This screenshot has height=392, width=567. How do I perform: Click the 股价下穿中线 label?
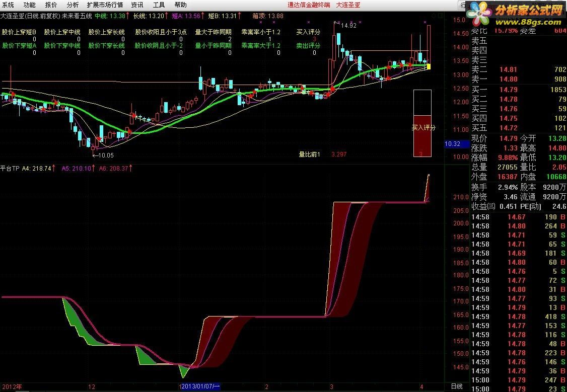[62, 46]
